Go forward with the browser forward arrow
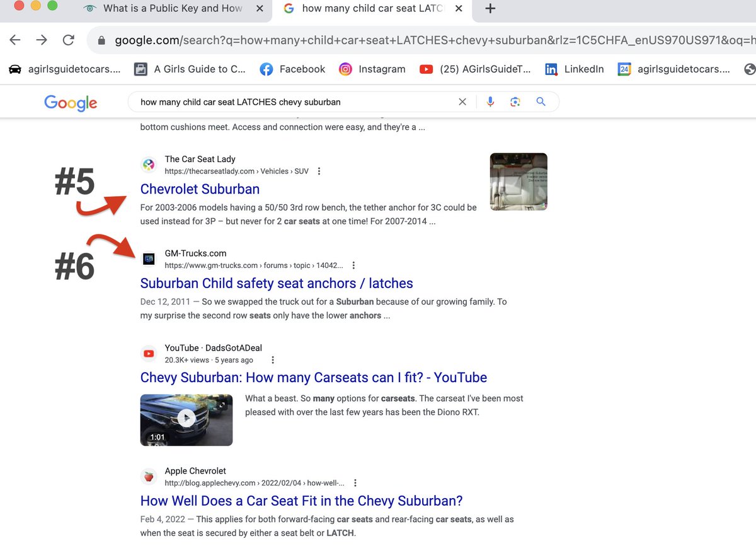 [42, 40]
